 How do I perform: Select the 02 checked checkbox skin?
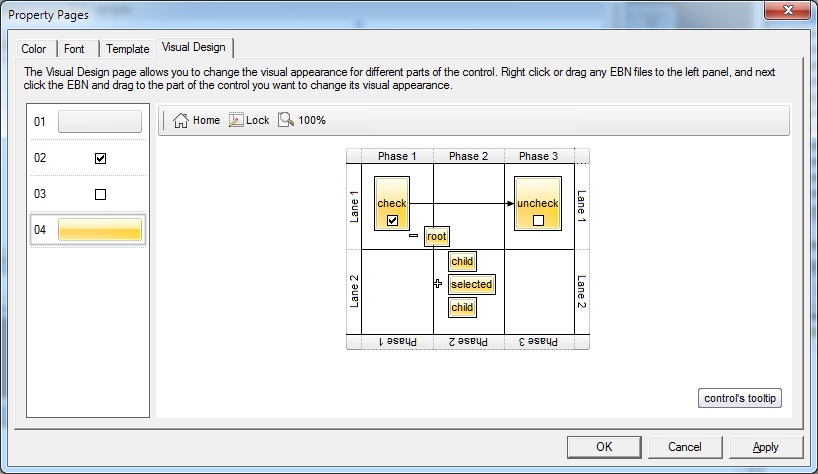coord(100,158)
